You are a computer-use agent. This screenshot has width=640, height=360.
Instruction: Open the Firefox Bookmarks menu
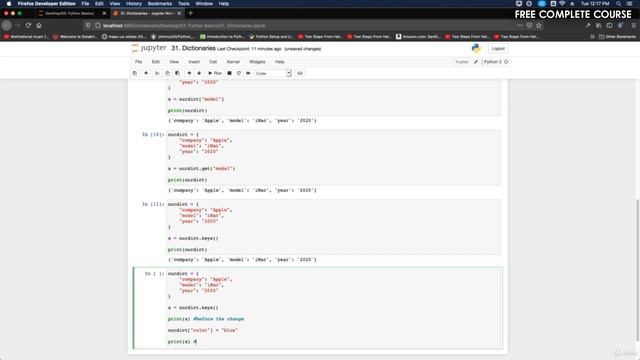pyautogui.click(x=160, y=4)
